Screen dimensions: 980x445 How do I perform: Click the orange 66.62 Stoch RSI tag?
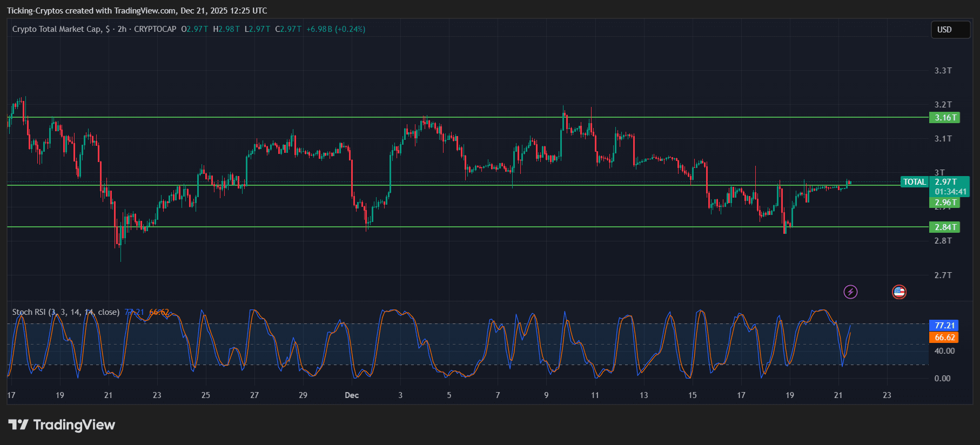(944, 338)
